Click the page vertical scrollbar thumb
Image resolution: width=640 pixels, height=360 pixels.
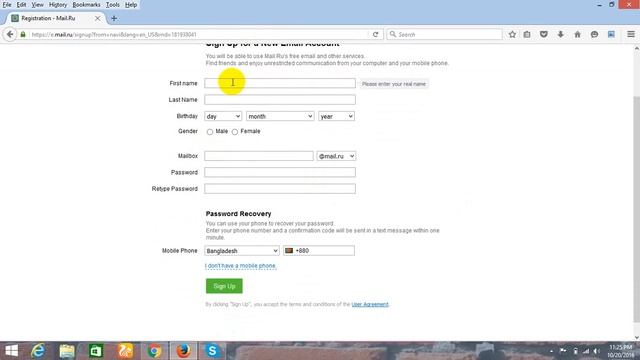click(x=636, y=208)
